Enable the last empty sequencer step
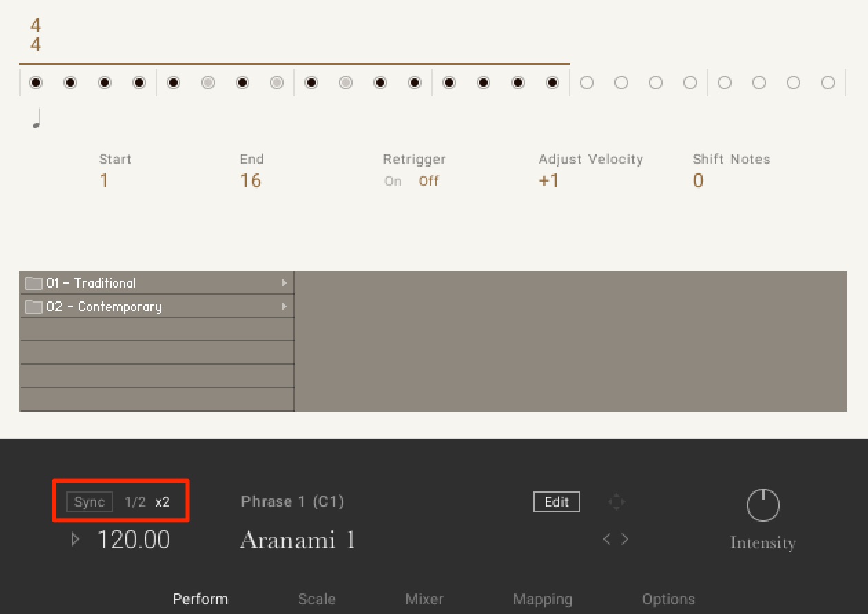868x614 pixels. point(828,83)
